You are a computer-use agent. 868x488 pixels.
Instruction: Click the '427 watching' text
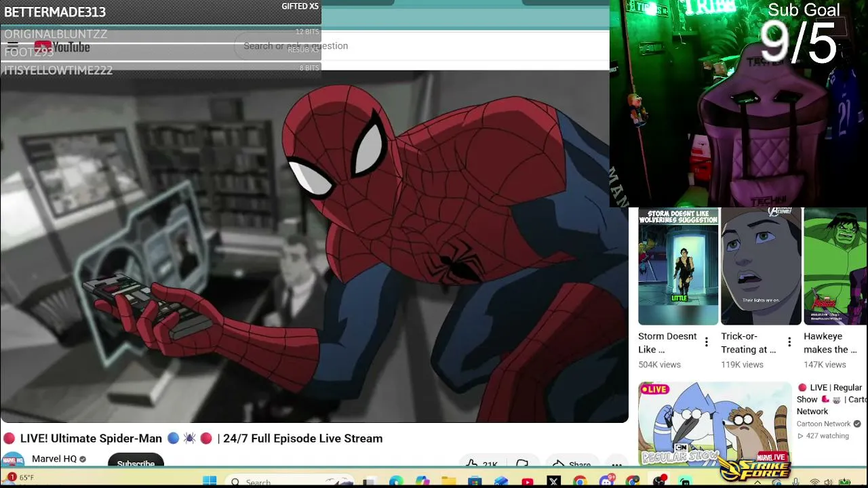[x=827, y=436]
